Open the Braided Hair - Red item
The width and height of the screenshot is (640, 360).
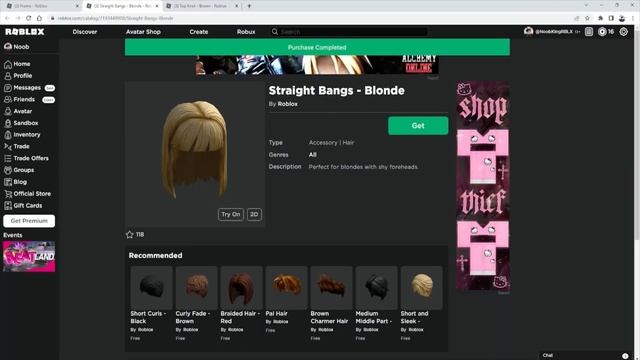pos(241,304)
